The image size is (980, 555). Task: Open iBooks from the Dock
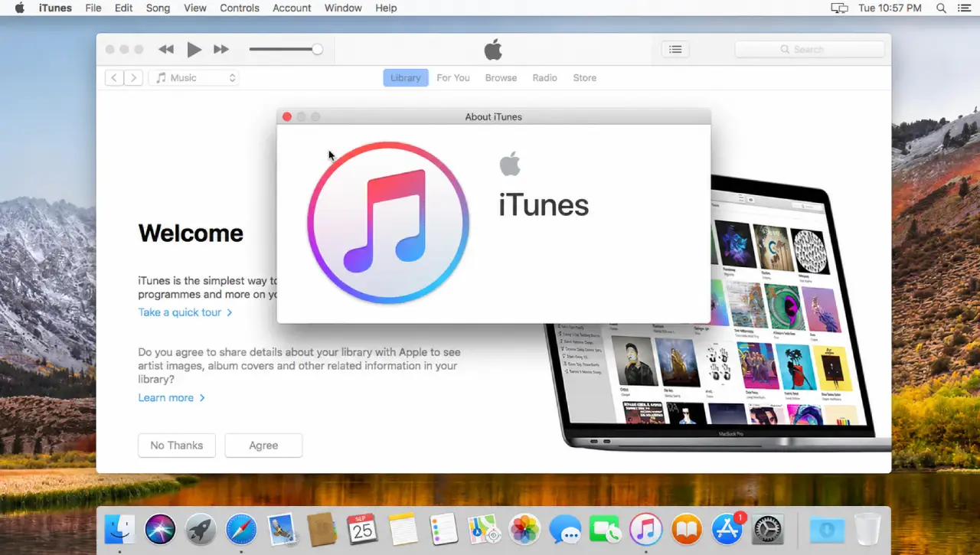pyautogui.click(x=686, y=528)
